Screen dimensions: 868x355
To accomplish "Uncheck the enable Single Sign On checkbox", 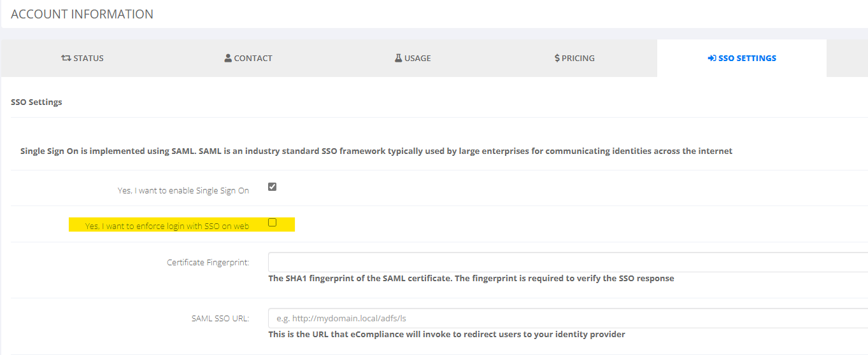I will tap(272, 187).
